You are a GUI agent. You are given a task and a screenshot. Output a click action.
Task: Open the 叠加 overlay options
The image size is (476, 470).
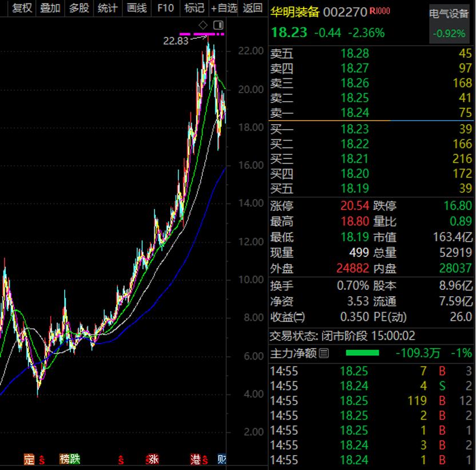pyautogui.click(x=50, y=8)
